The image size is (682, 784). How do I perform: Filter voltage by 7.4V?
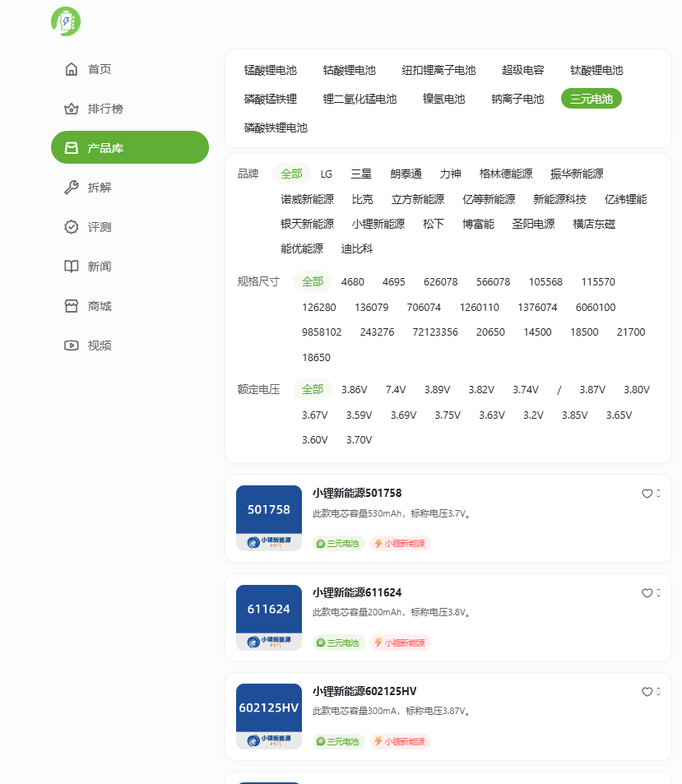[396, 389]
